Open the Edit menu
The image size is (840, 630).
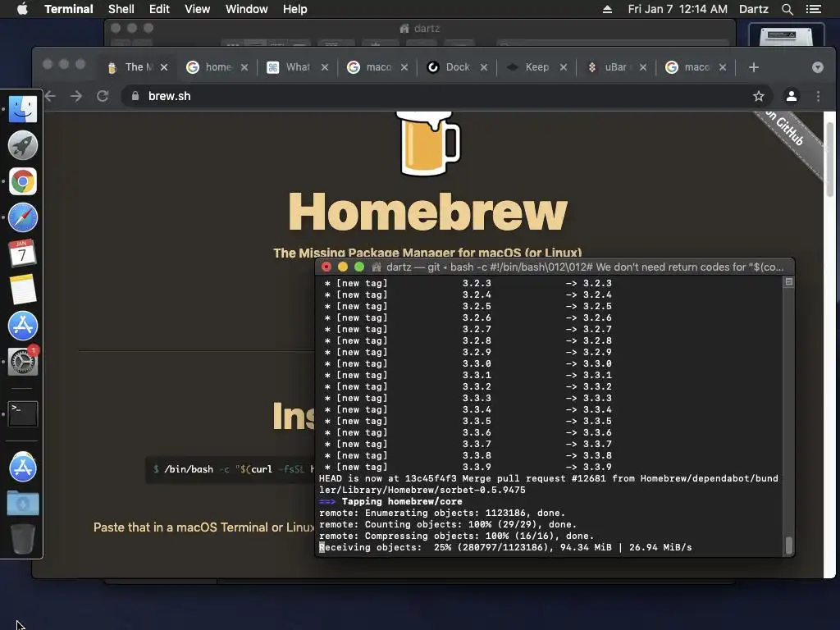pos(159,9)
